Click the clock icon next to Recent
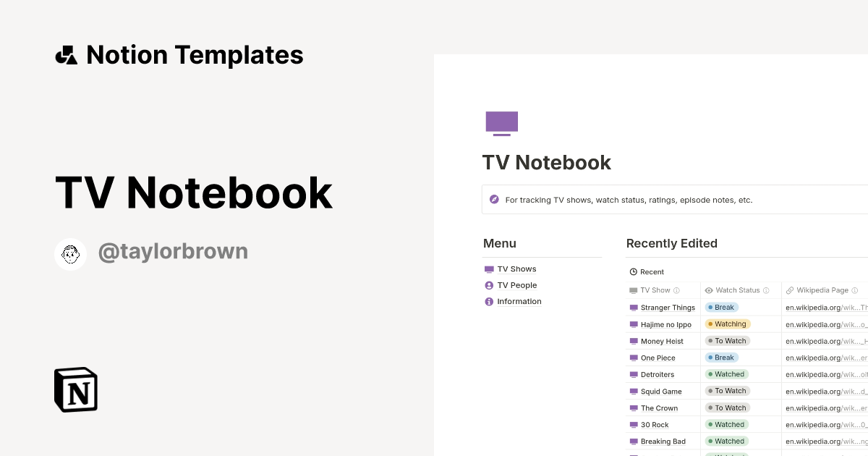The image size is (868, 456). tap(632, 271)
